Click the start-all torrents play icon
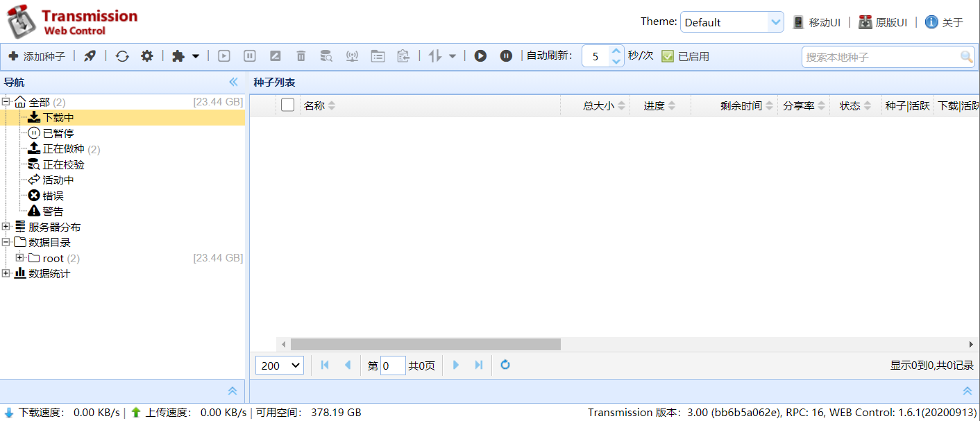 [480, 56]
